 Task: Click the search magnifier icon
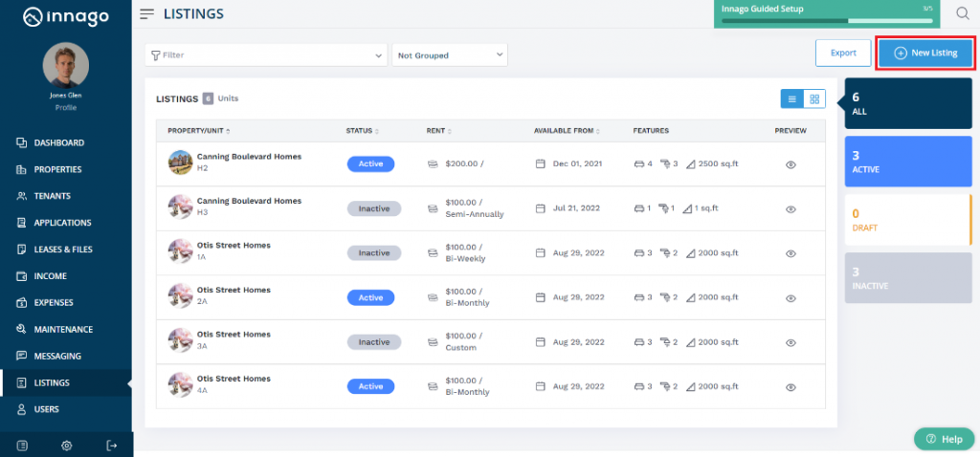(x=962, y=13)
